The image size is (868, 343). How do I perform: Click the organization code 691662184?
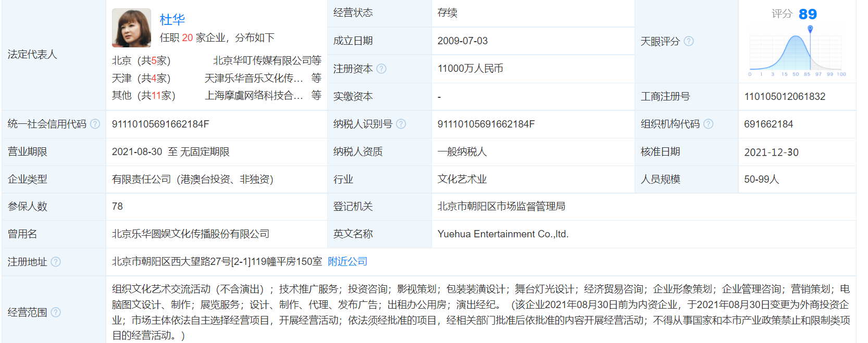(x=768, y=124)
